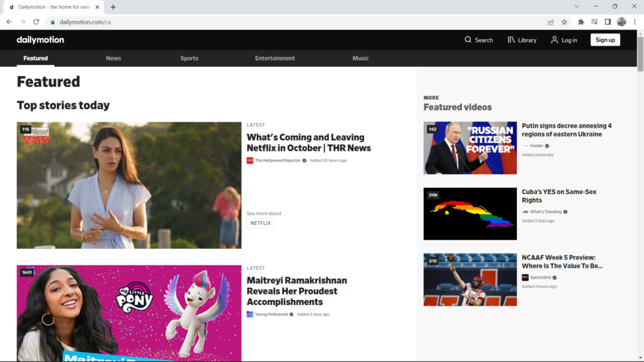Open Chrome three-dot menu
This screenshot has height=362, width=644.
[x=635, y=22]
